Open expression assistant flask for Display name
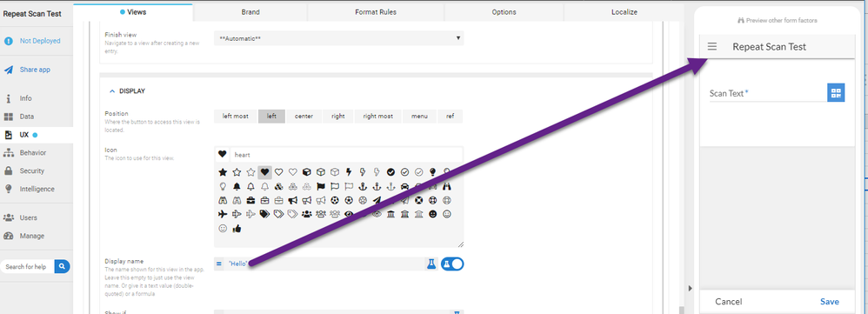Screen dimensions: 868x314 pyautogui.click(x=431, y=264)
